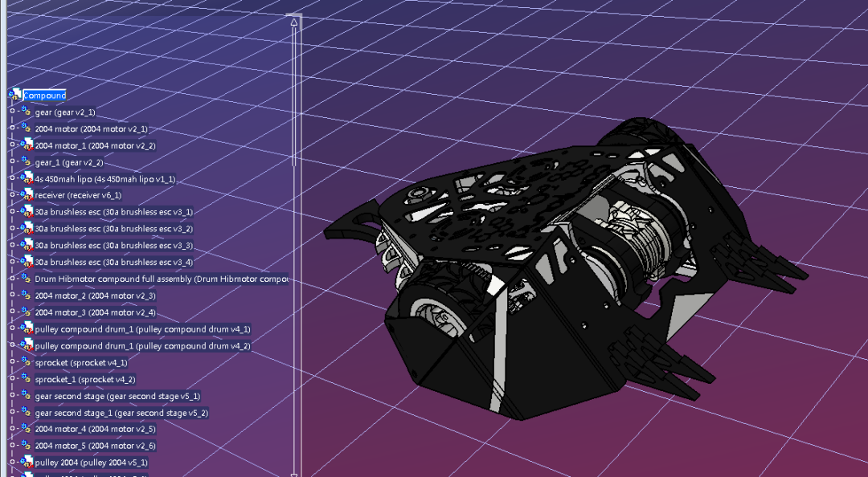Select label 'gear second stage_1 (gear second stage v5_2)'

122,413
